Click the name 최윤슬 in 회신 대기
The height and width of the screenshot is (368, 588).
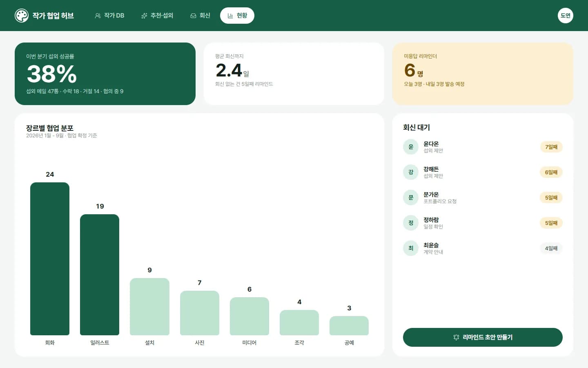tap(431, 245)
